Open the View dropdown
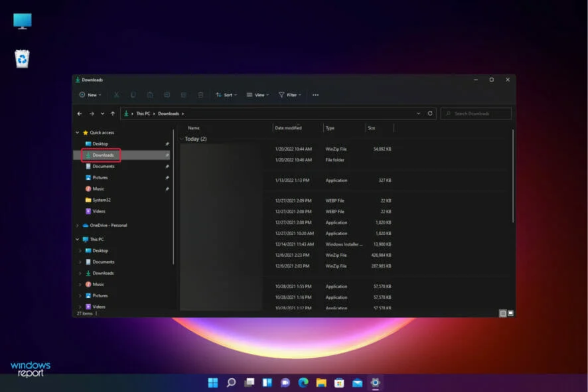Screen dimensions: 588x392 point(258,95)
